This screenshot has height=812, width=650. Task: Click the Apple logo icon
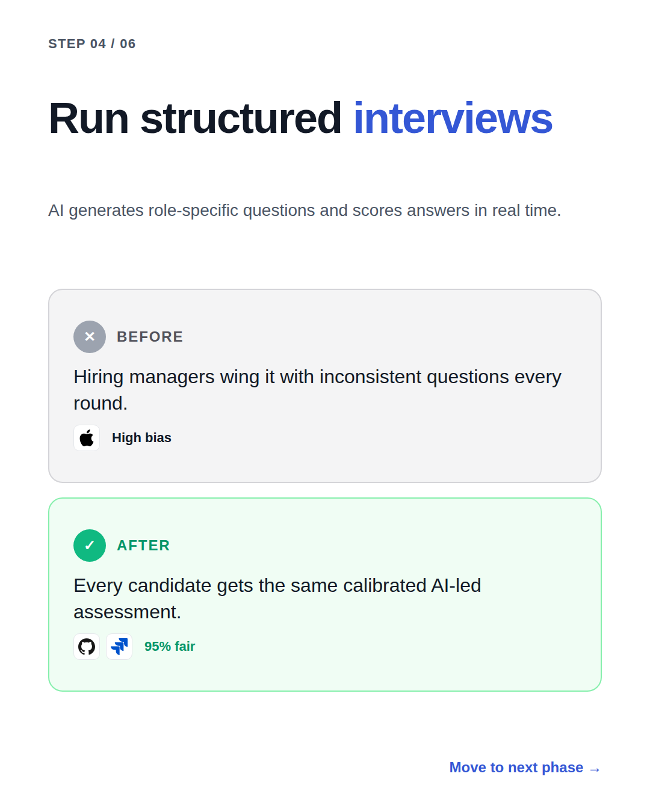coord(87,438)
